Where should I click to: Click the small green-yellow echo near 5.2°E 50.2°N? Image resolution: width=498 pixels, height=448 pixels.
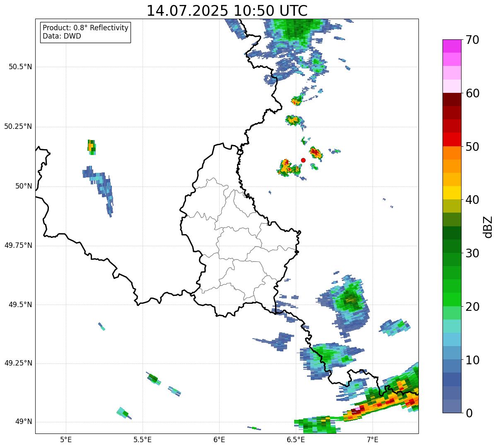tap(92, 147)
